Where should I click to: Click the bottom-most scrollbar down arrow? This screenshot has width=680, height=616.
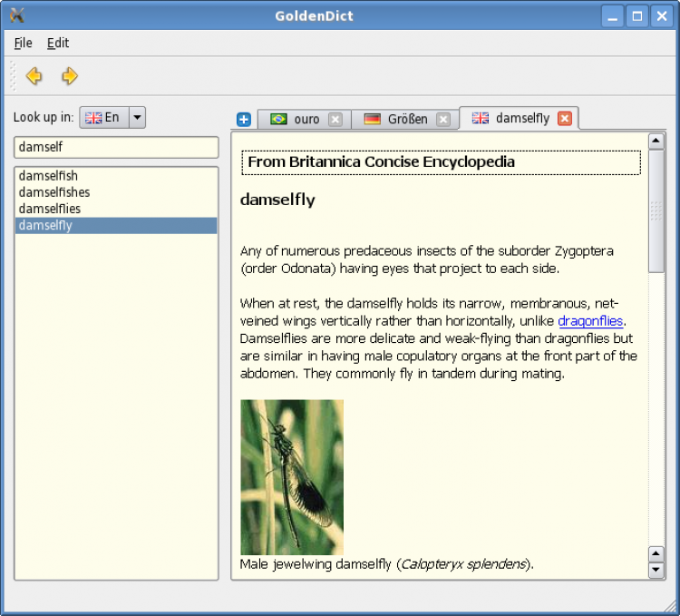[x=656, y=570]
